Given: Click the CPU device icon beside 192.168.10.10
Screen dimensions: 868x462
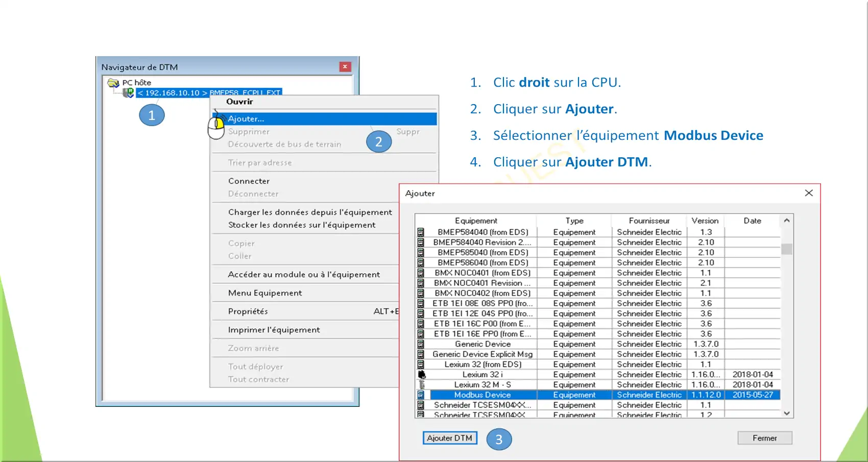Looking at the screenshot, I should pyautogui.click(x=128, y=92).
